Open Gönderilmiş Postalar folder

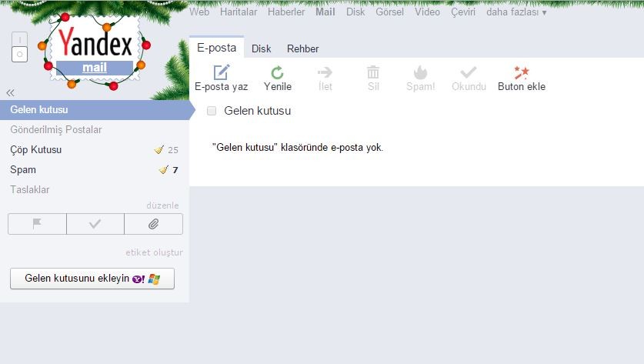click(56, 130)
